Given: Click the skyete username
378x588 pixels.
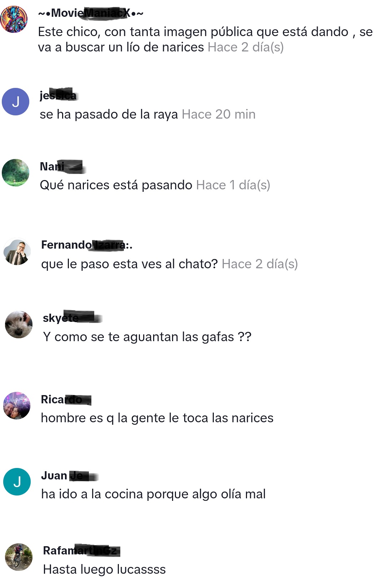Looking at the screenshot, I should 72,317.
